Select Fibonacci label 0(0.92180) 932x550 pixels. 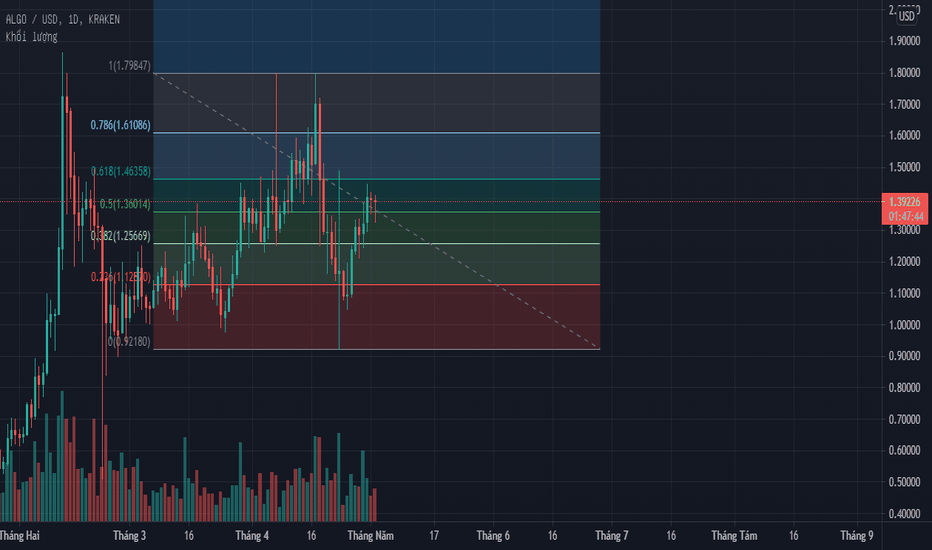129,341
